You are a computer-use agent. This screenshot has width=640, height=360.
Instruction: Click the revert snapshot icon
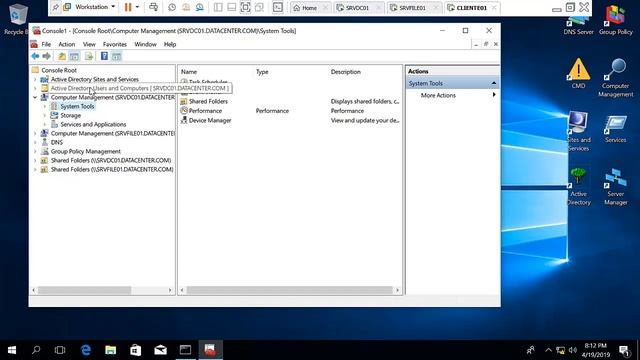click(186, 7)
